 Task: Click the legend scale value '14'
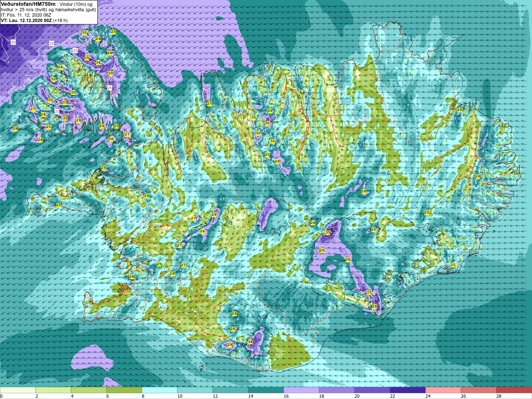tap(251, 396)
